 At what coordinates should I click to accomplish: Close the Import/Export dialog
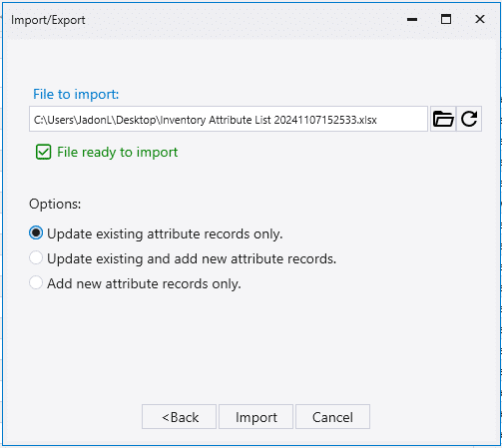[x=480, y=20]
